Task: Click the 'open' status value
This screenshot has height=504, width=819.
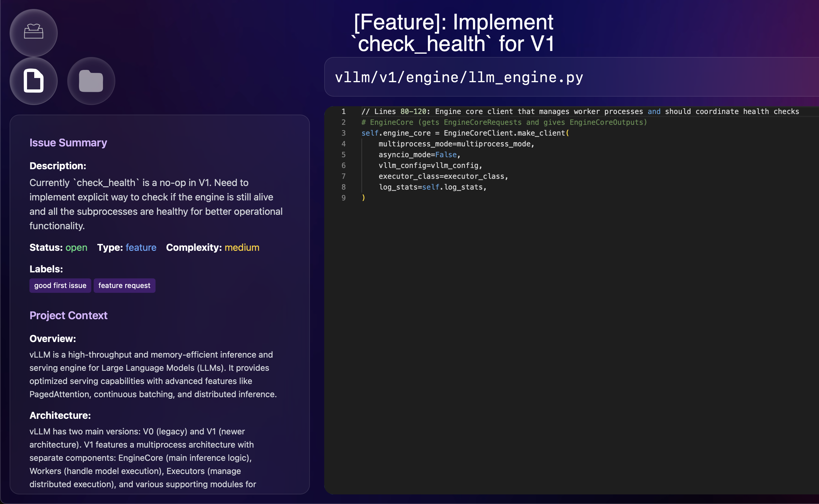Action: tap(76, 247)
